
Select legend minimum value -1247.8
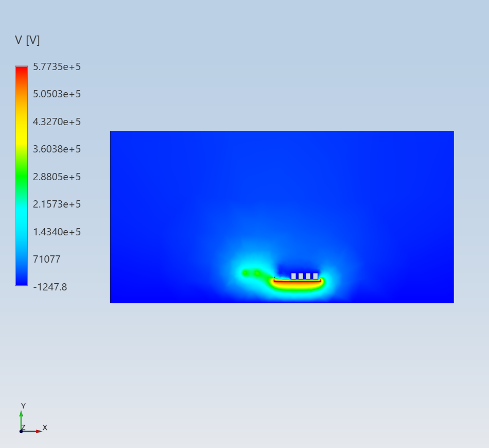click(x=50, y=287)
